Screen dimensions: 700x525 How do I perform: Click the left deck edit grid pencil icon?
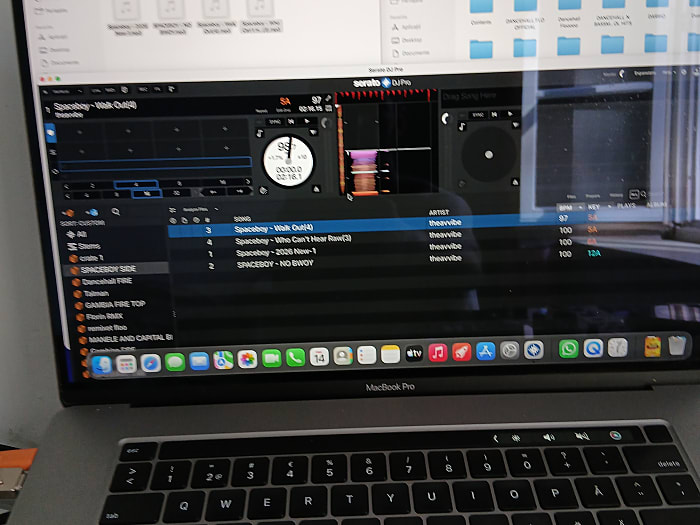(328, 98)
